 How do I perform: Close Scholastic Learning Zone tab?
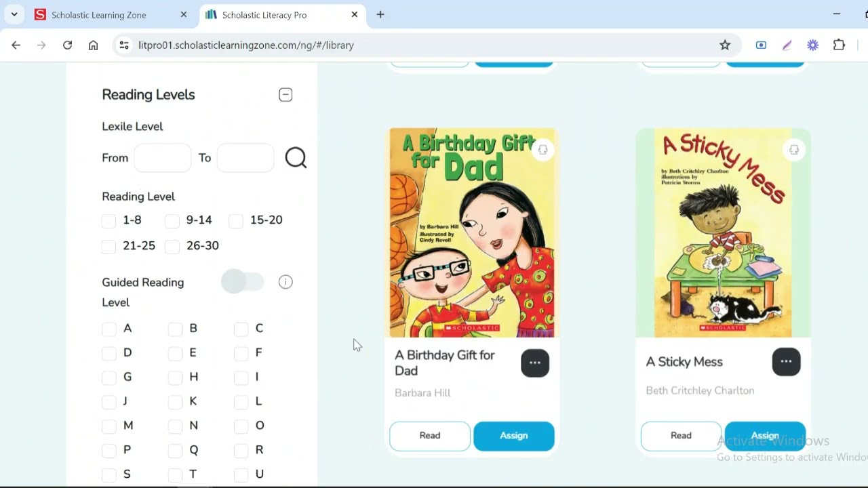[x=184, y=14]
